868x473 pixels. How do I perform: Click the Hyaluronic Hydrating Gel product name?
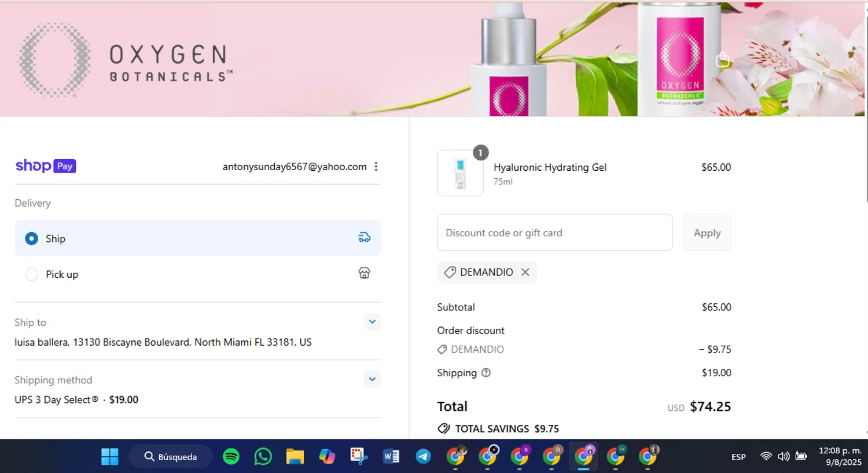pos(550,167)
